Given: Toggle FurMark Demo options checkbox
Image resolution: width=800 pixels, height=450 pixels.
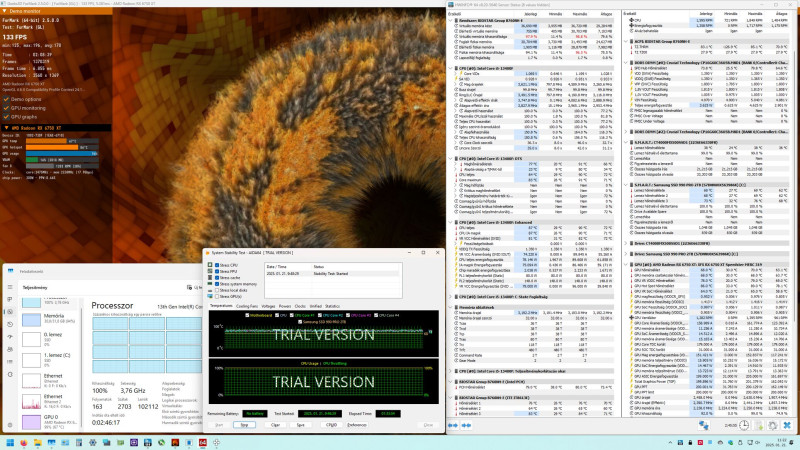Looking at the screenshot, I should point(7,99).
